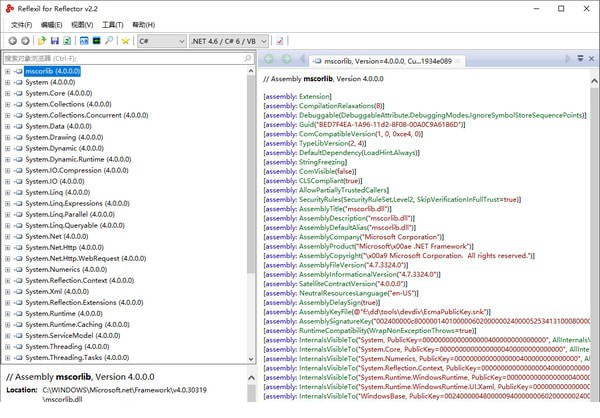Click the Forward navigation arrow in the toolbar
Screen dimensions: 600x418
(x=25, y=41)
